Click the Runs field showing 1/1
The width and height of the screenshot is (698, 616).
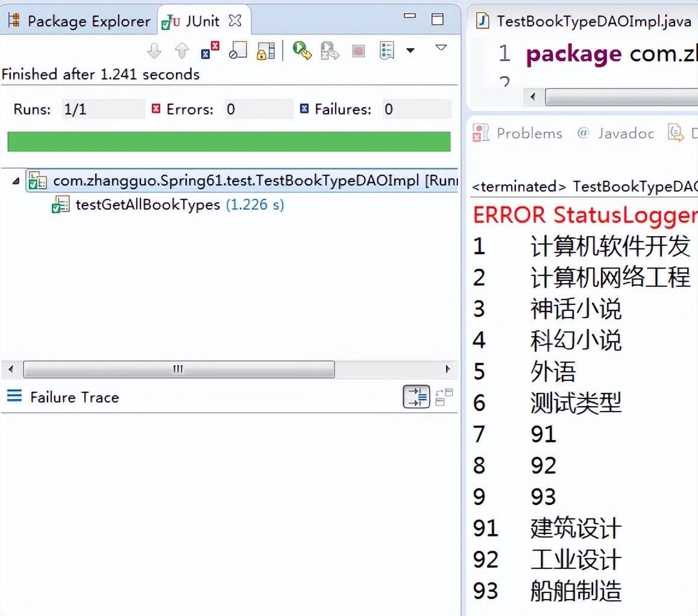103,109
